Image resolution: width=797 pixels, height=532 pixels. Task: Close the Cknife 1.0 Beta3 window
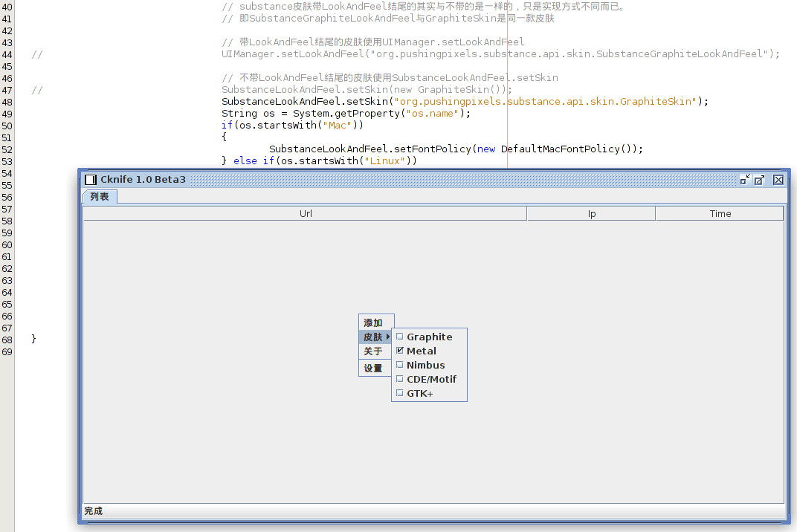tap(778, 180)
